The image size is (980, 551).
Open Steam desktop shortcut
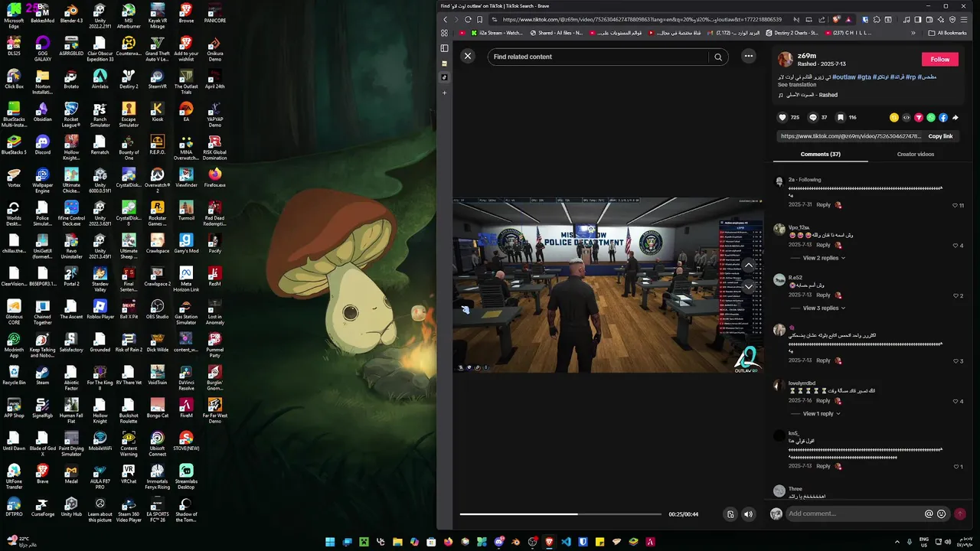[x=43, y=375]
